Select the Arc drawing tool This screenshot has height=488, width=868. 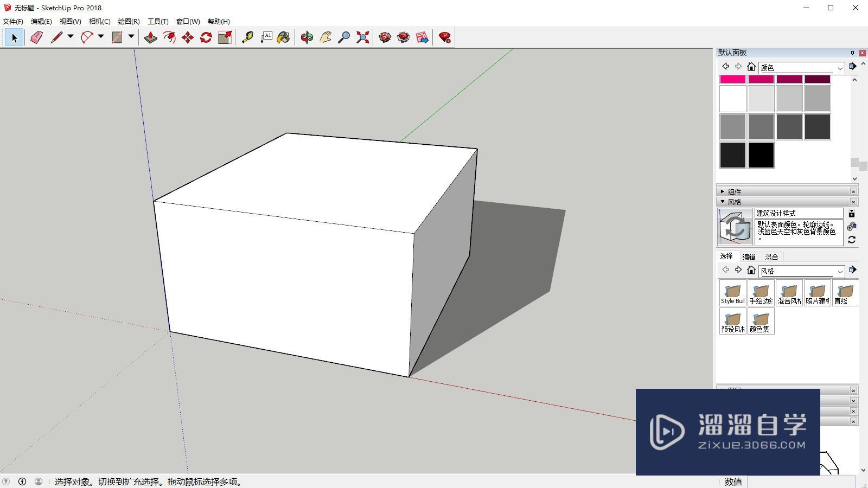click(87, 37)
